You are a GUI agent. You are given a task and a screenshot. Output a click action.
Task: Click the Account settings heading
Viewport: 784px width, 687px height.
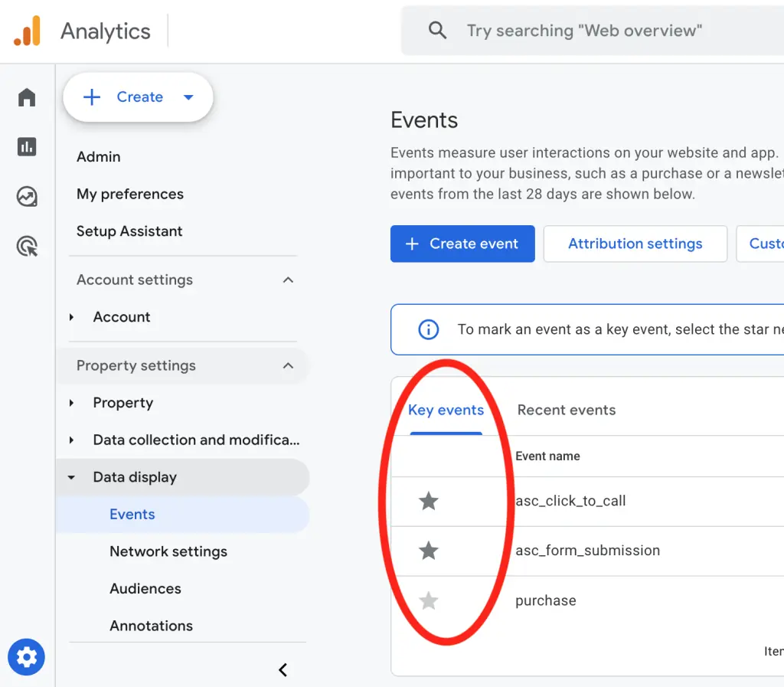135,280
